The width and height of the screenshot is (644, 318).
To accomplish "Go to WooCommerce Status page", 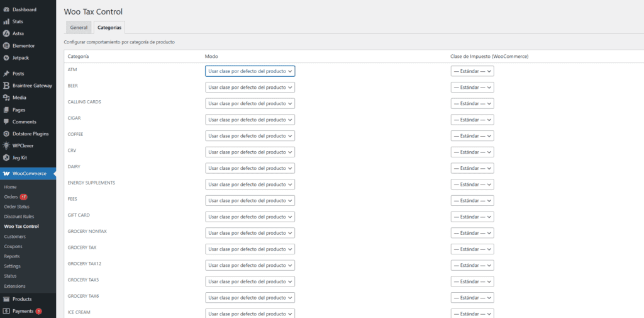I will (x=10, y=276).
